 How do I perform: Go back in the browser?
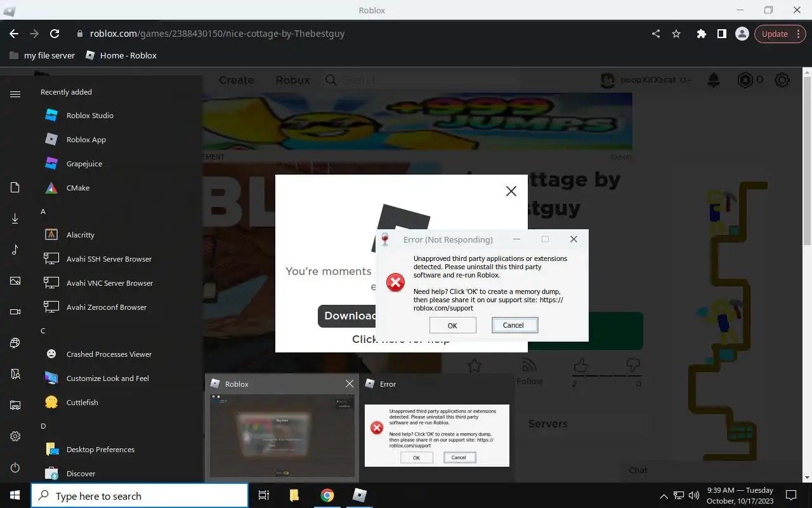(x=14, y=34)
